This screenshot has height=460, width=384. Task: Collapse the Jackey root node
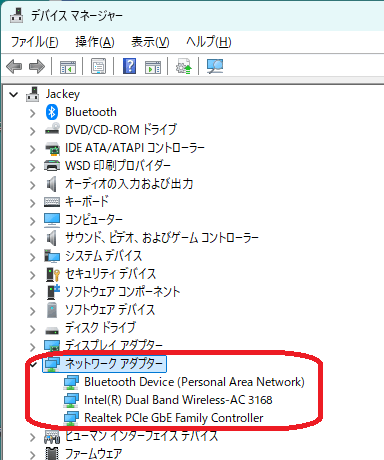tap(14, 95)
